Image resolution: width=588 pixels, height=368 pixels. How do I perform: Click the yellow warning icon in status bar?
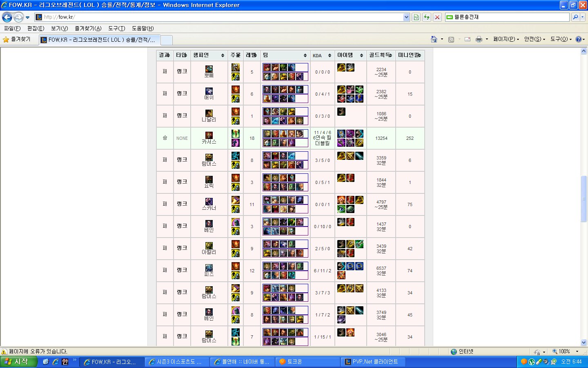click(4, 352)
